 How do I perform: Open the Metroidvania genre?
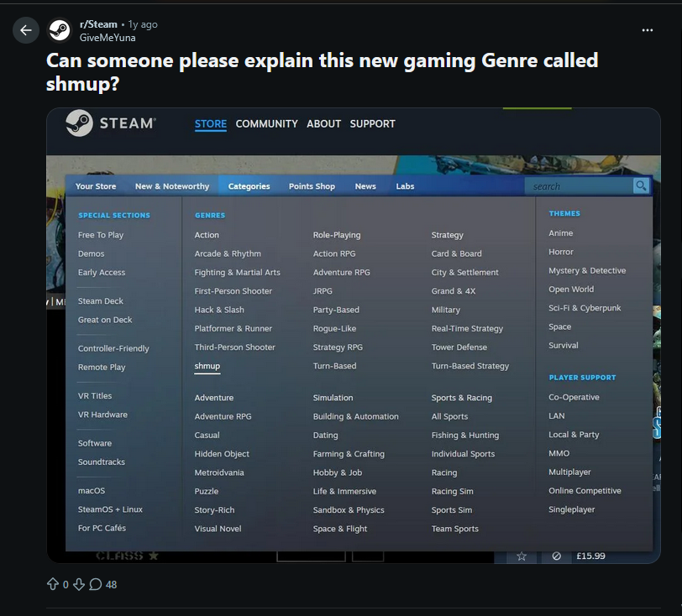tap(219, 472)
